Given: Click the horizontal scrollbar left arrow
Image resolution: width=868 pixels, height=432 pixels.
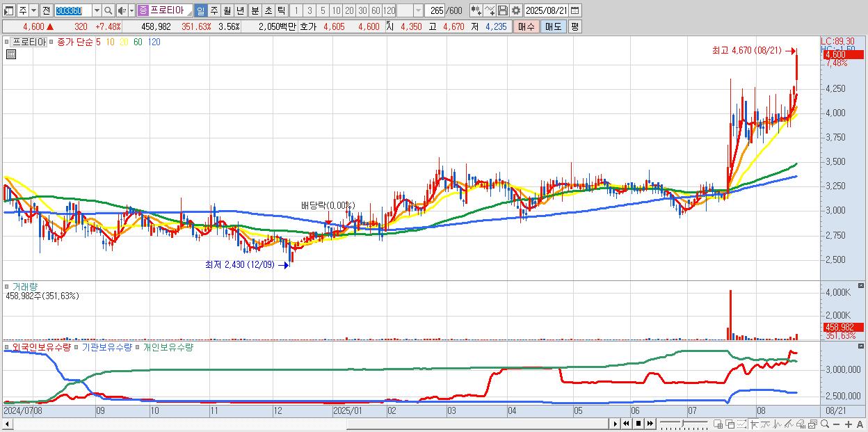Looking at the screenshot, I should click(7, 424).
